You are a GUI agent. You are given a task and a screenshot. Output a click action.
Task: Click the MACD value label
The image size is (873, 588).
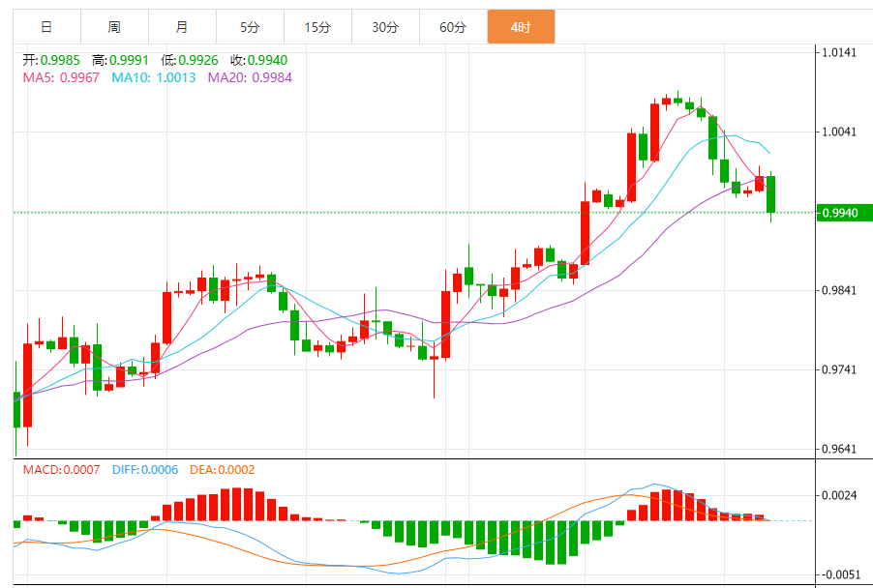pyautogui.click(x=62, y=470)
